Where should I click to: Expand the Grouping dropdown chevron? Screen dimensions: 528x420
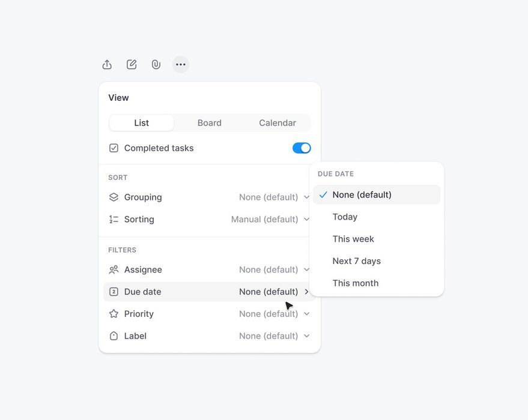click(306, 197)
